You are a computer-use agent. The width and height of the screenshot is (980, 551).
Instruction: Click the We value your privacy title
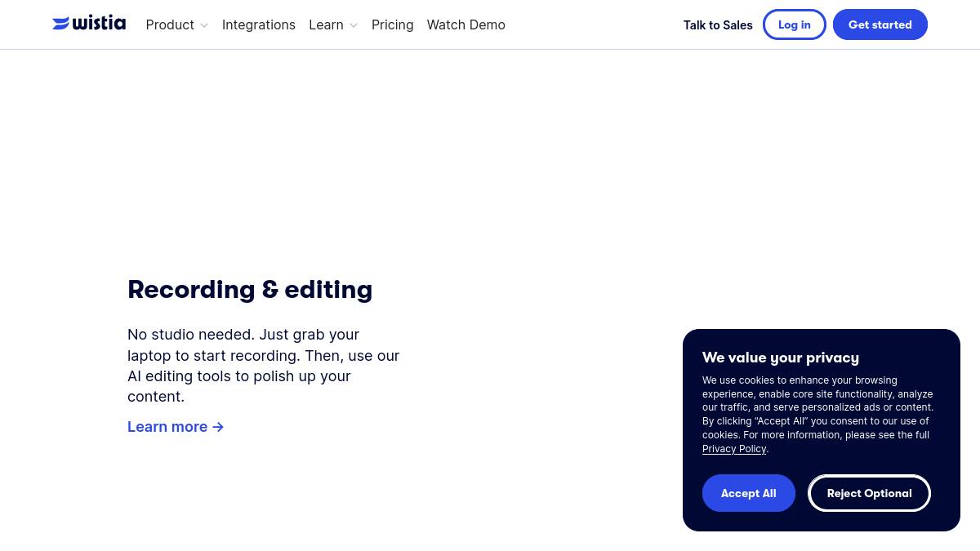pos(781,358)
